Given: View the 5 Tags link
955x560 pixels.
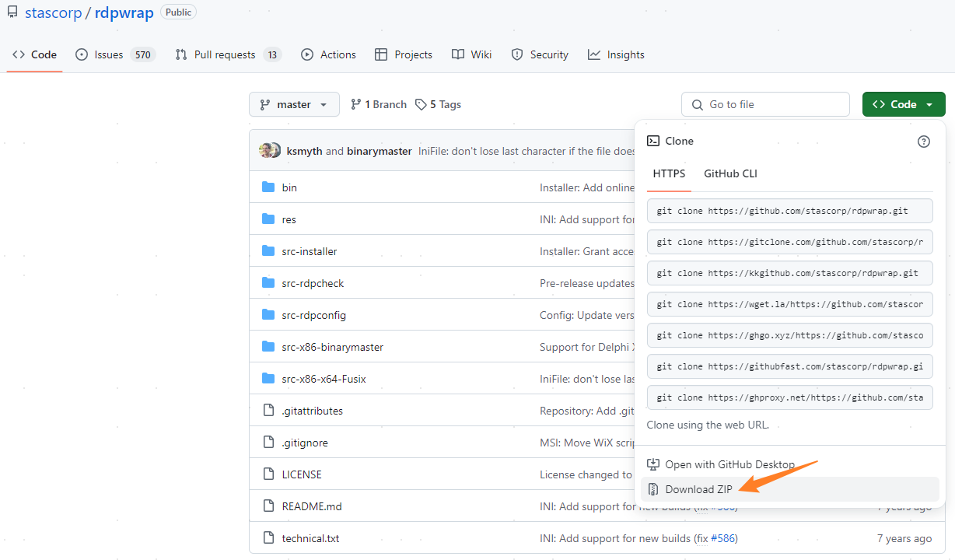Looking at the screenshot, I should tap(438, 104).
